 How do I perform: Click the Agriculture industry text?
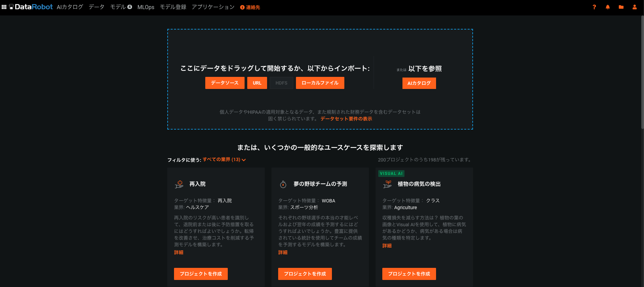(405, 207)
